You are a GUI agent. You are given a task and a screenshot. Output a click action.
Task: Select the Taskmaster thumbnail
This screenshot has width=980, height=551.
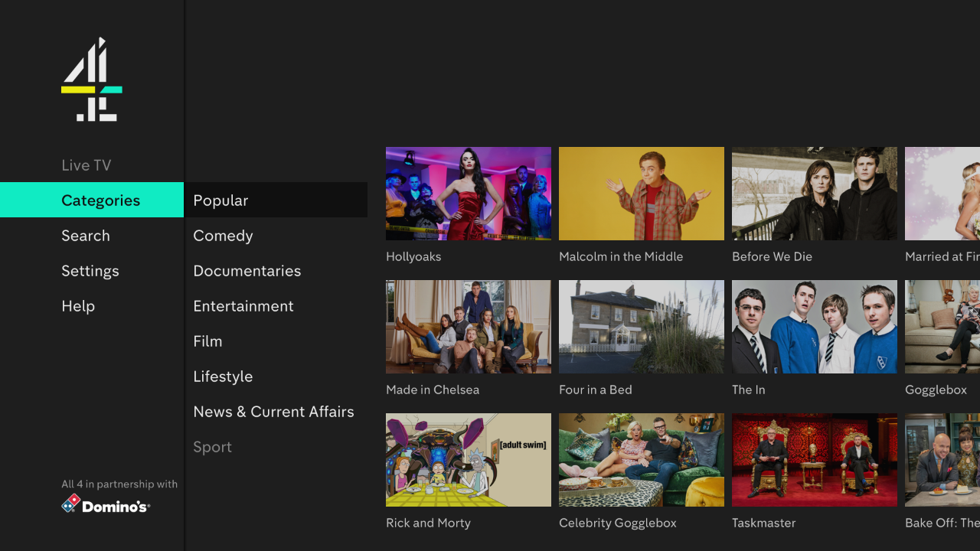[814, 459]
